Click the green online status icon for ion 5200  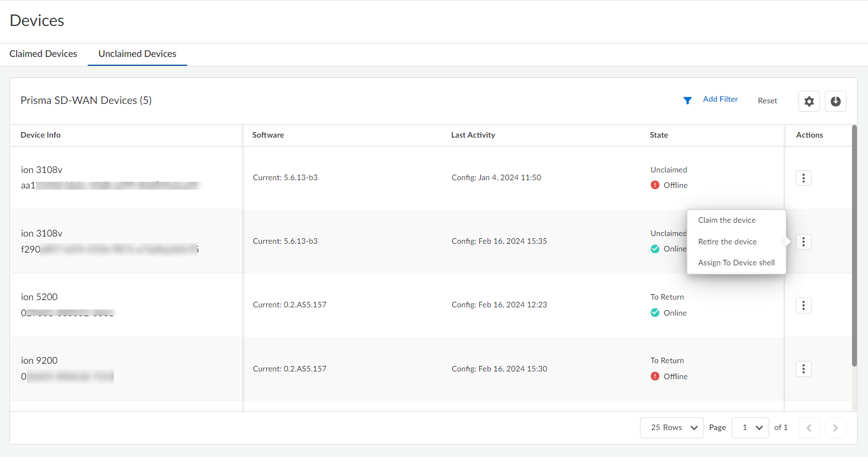(655, 313)
